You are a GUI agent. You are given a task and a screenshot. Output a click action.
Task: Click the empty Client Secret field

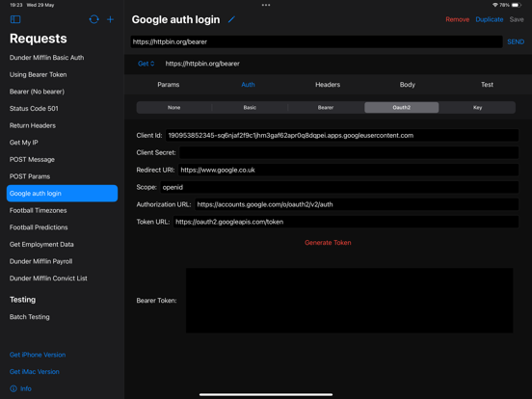[x=349, y=152]
